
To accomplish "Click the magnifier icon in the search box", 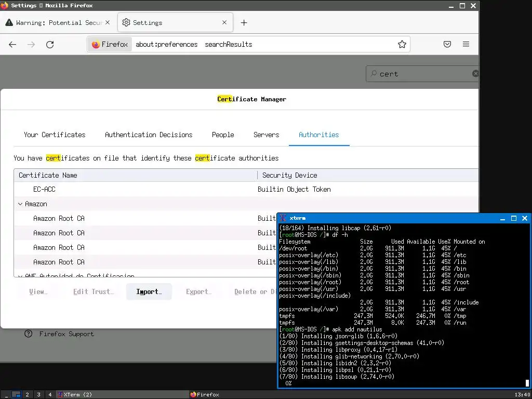I will point(374,73).
